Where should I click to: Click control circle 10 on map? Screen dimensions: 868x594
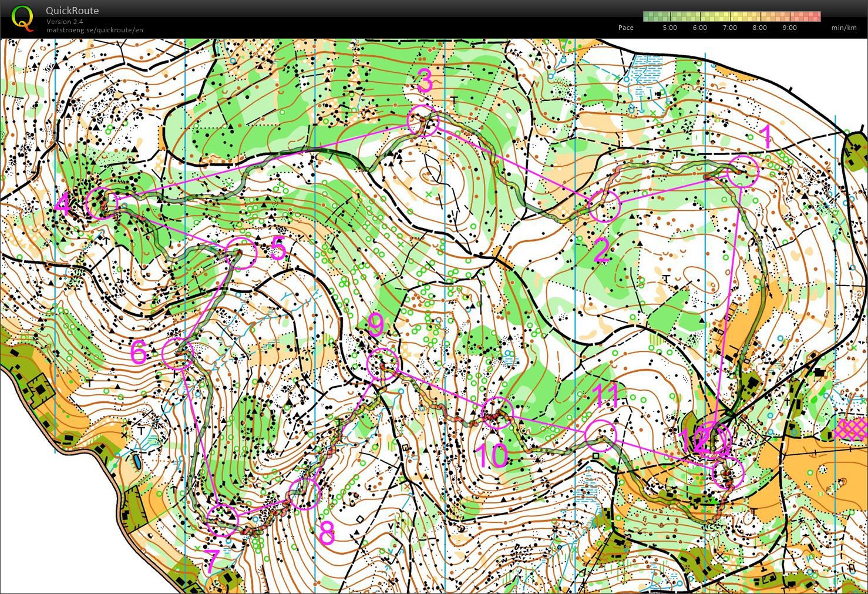[497, 412]
